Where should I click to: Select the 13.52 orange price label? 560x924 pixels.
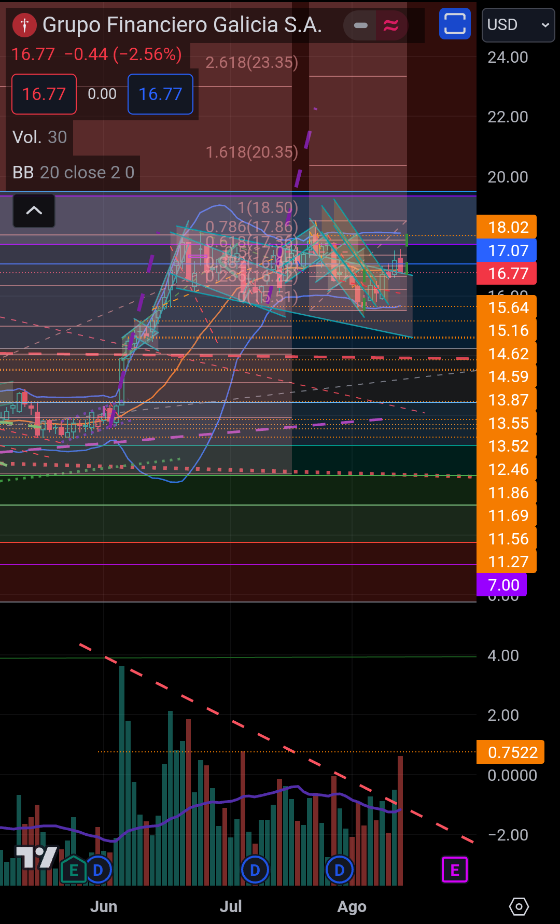tap(507, 446)
